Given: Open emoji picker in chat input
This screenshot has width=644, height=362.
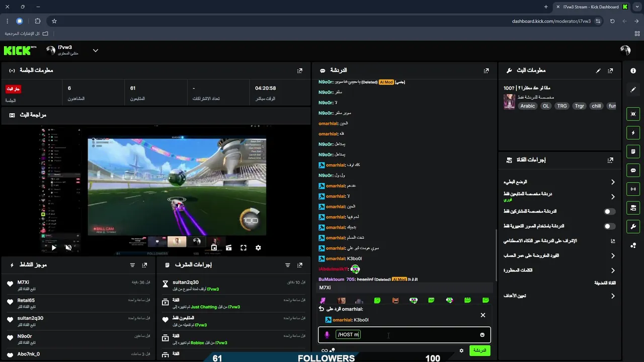Looking at the screenshot, I should pyautogui.click(x=482, y=335).
